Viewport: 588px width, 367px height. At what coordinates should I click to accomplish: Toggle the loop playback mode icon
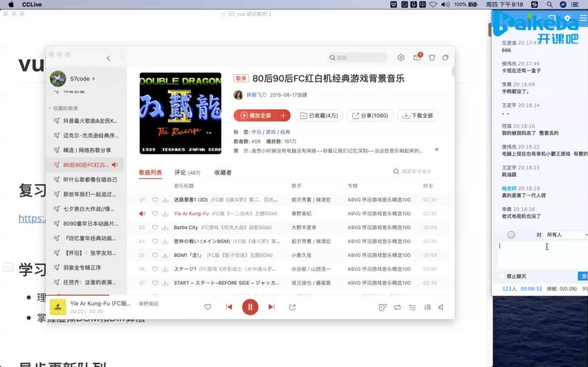(397, 307)
